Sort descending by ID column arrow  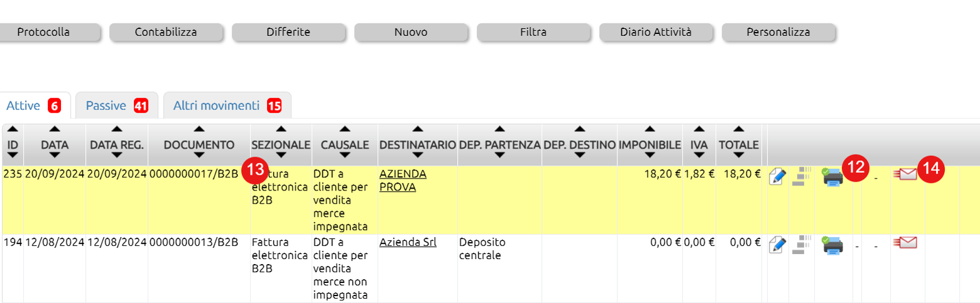13,155
